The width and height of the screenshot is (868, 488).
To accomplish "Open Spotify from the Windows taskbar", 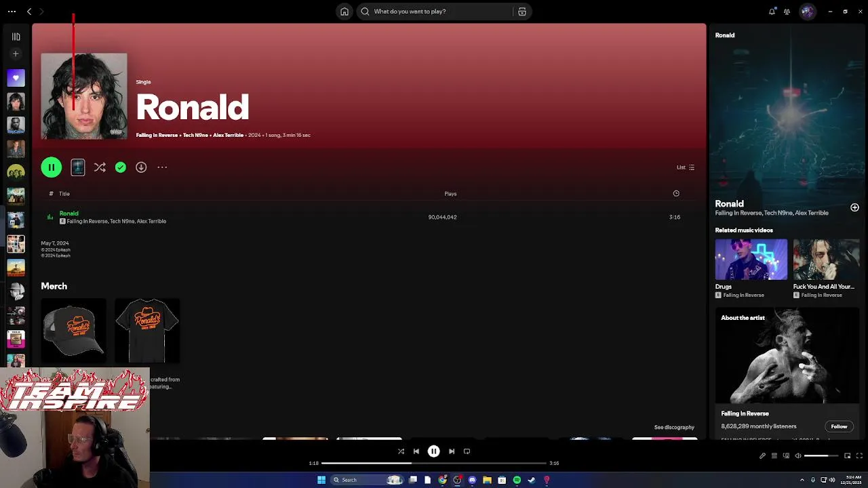I will pyautogui.click(x=517, y=480).
